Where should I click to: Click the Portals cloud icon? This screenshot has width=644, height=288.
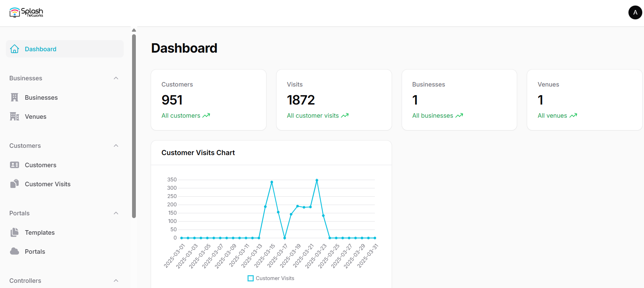pyautogui.click(x=15, y=251)
